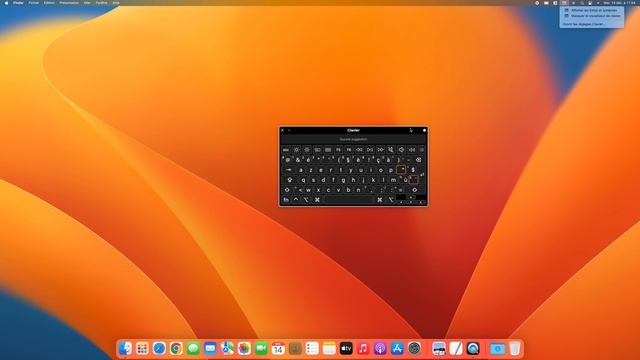640x360 pixels.
Task: Toggle the right command key
Action: (x=380, y=200)
